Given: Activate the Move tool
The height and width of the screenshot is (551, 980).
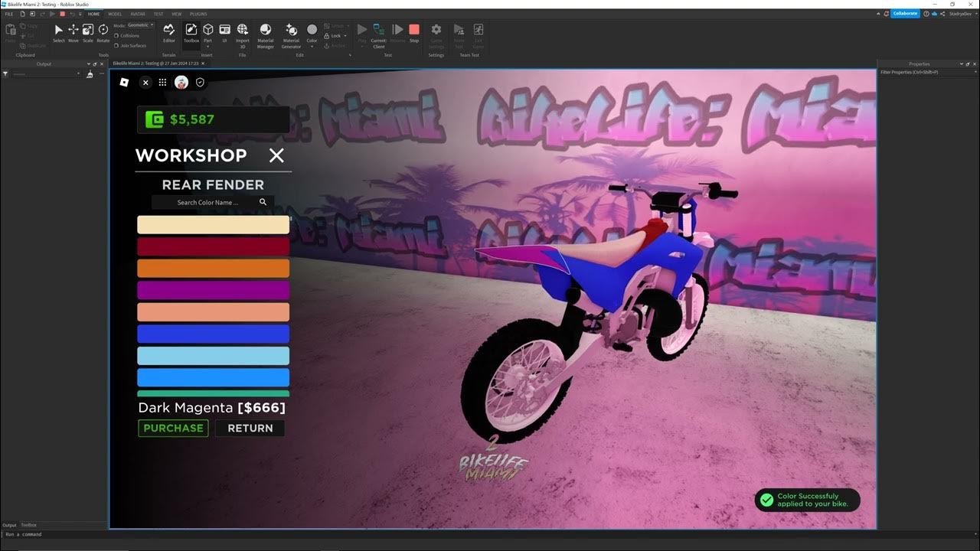Looking at the screenshot, I should pyautogui.click(x=73, y=33).
